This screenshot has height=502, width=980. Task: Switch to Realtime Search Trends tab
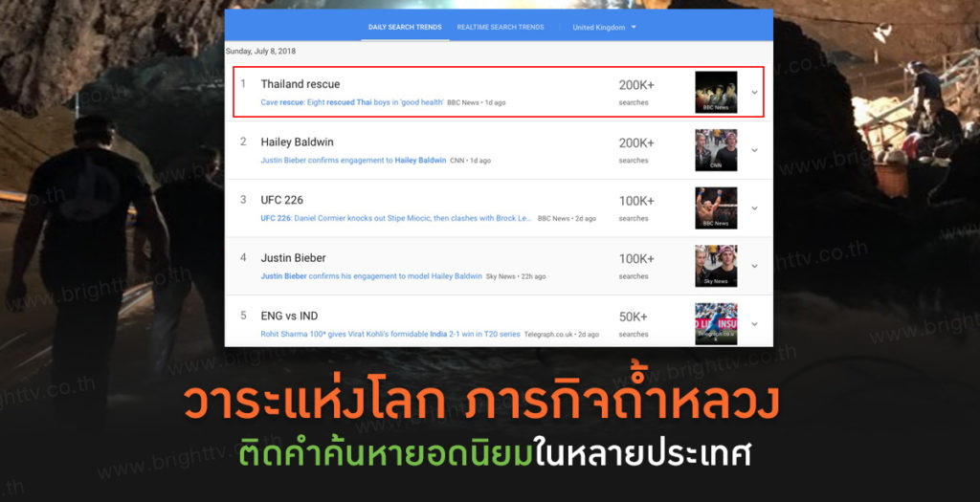click(500, 28)
